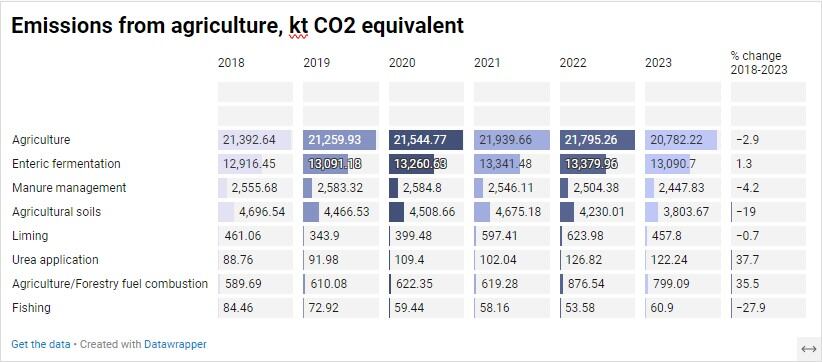Select the Liming 2022 value 623.98
Screen dimensions: 822x362
585,236
